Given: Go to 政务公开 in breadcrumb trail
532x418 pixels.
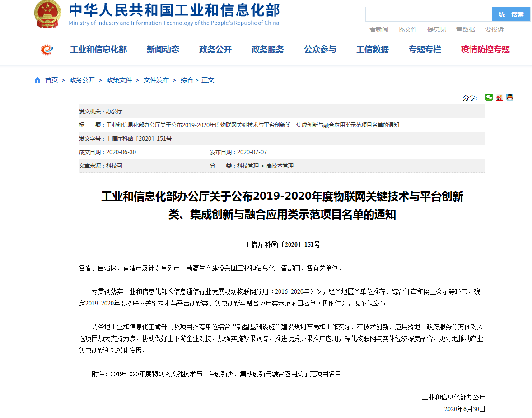Looking at the screenshot, I should (x=82, y=80).
